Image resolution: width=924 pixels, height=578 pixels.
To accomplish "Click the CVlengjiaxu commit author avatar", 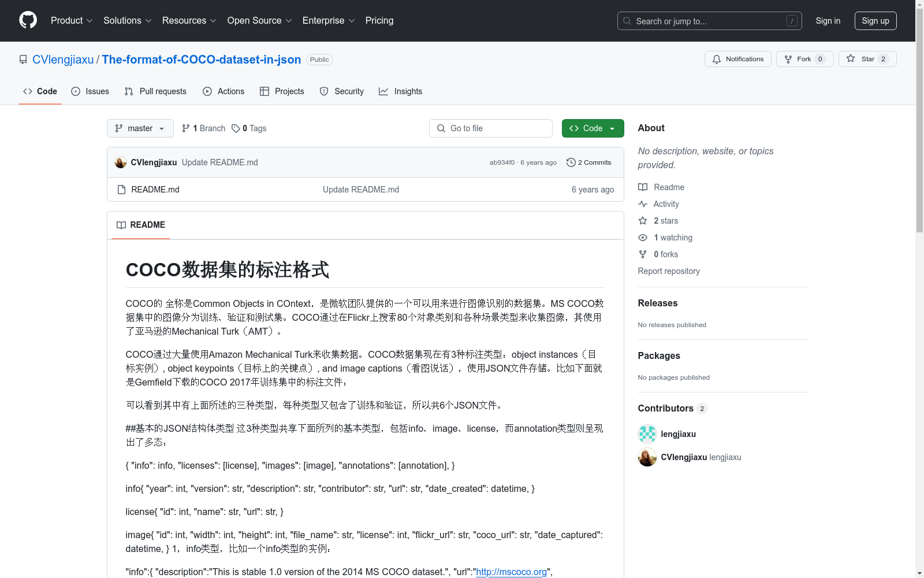I will 121,162.
